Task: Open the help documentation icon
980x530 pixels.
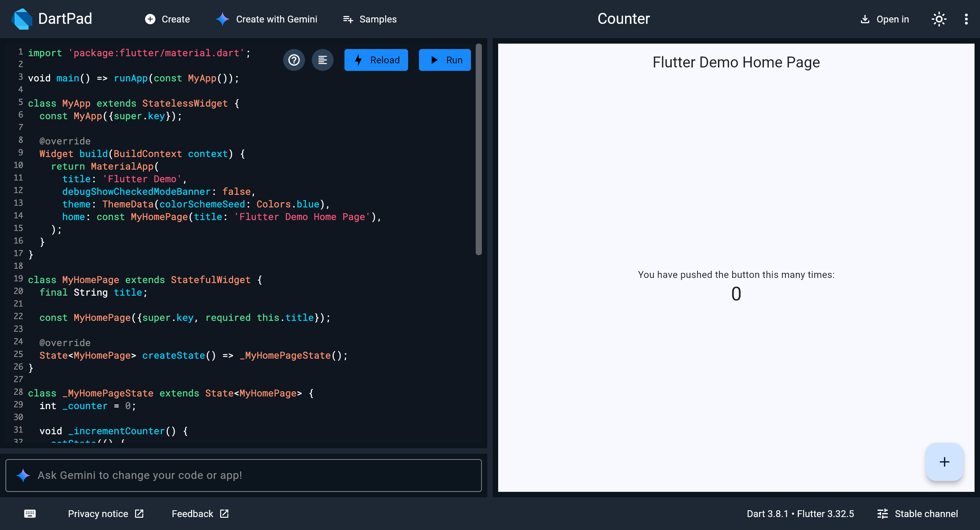Action: [x=294, y=60]
